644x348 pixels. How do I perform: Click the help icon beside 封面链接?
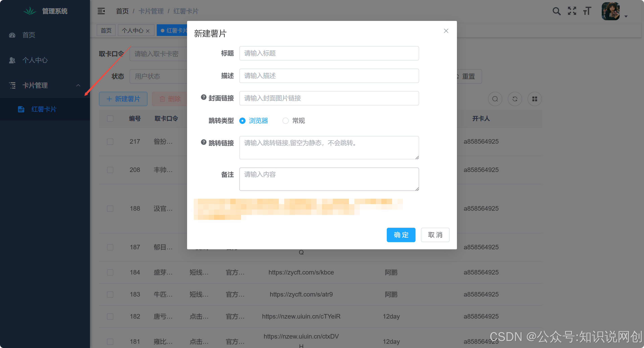(x=203, y=97)
